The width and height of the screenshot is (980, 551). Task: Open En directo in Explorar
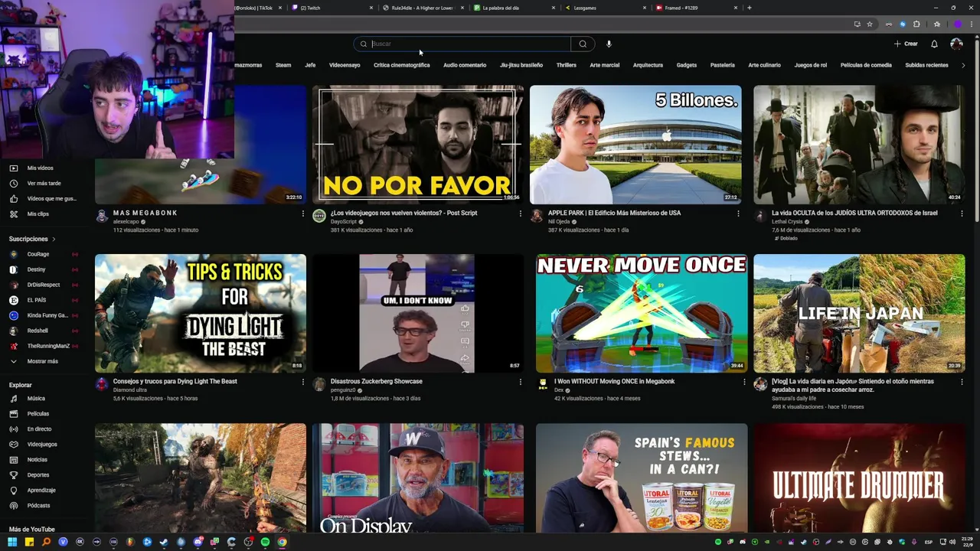39,429
